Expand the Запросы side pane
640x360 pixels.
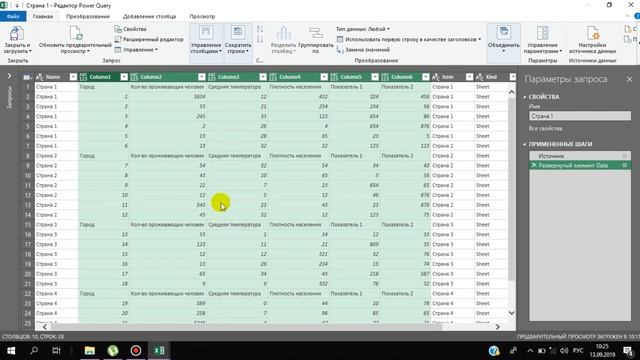tap(9, 76)
